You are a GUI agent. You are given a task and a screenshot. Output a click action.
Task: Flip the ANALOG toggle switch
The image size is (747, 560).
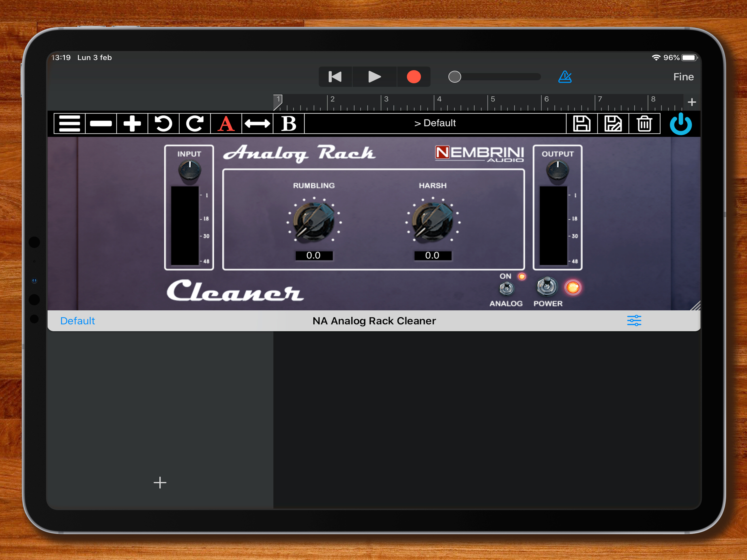coord(506,288)
